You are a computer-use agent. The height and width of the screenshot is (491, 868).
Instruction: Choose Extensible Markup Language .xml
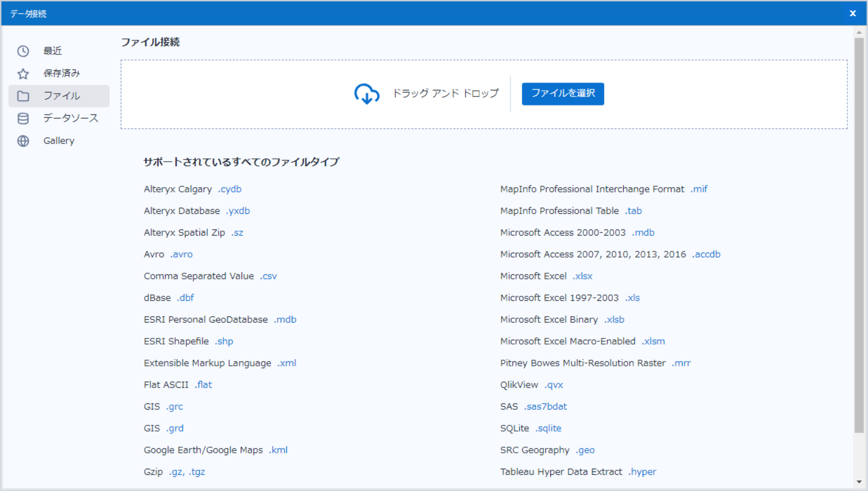[x=220, y=363]
